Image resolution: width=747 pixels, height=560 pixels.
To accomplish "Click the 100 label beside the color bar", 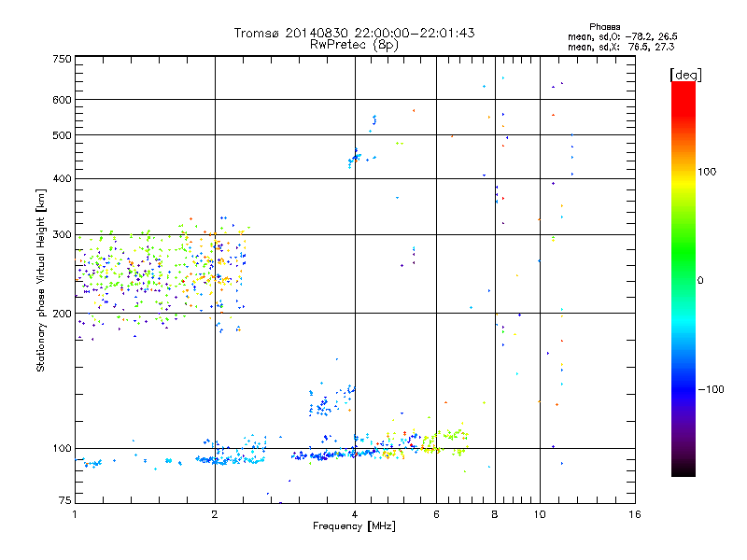I will [707, 172].
